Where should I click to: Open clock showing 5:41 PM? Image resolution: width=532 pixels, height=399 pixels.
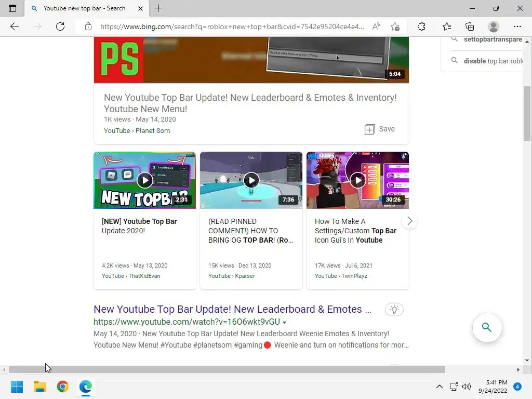click(x=493, y=387)
